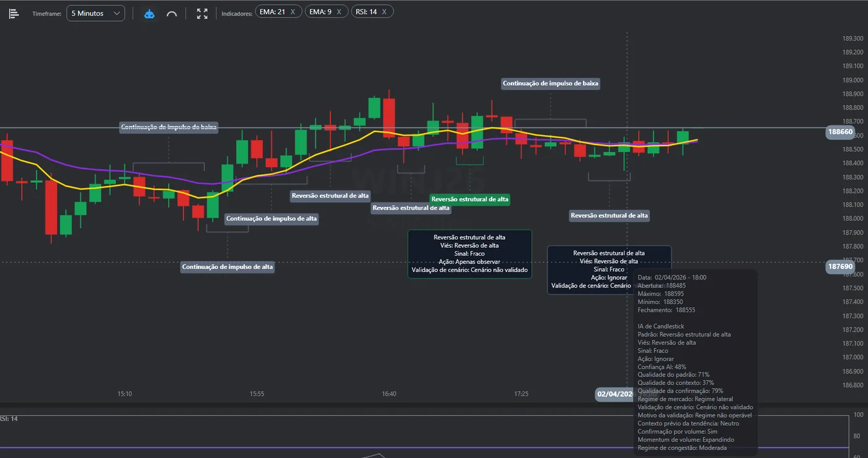Select the RSI: 14 indicator chip label
The height and width of the screenshot is (458, 868).
[x=366, y=12]
